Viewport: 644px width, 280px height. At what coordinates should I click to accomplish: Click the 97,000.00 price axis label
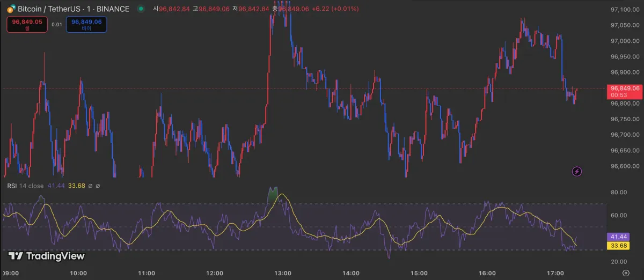tap(624, 41)
